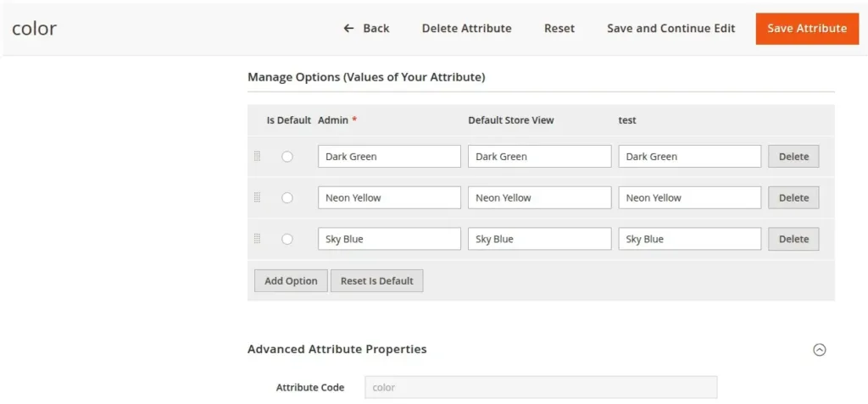868x404 pixels.
Task: Delete the Neon Yellow option
Action: (x=793, y=197)
